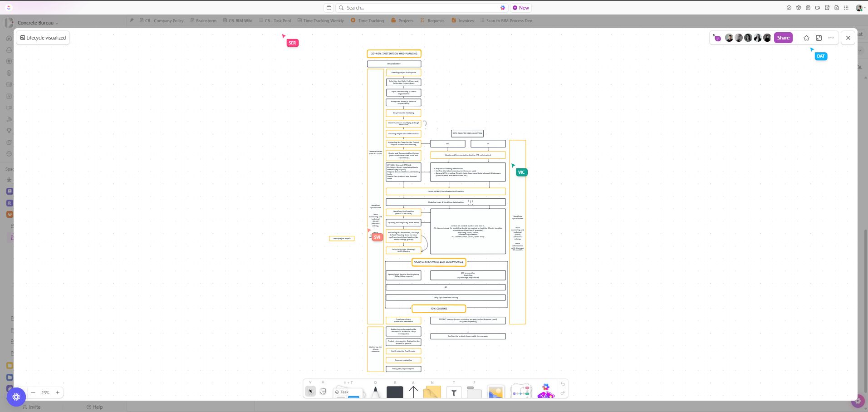Zoom out with the minus button
This screenshot has width=868, height=412.
pos(33,392)
